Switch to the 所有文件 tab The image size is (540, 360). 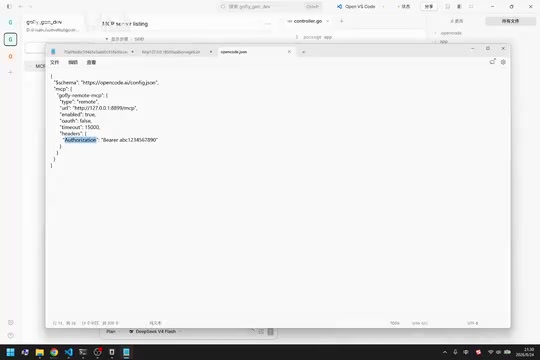point(510,21)
